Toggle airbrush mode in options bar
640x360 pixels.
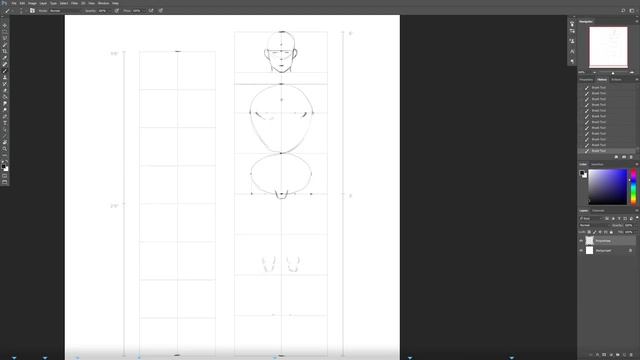151,11
